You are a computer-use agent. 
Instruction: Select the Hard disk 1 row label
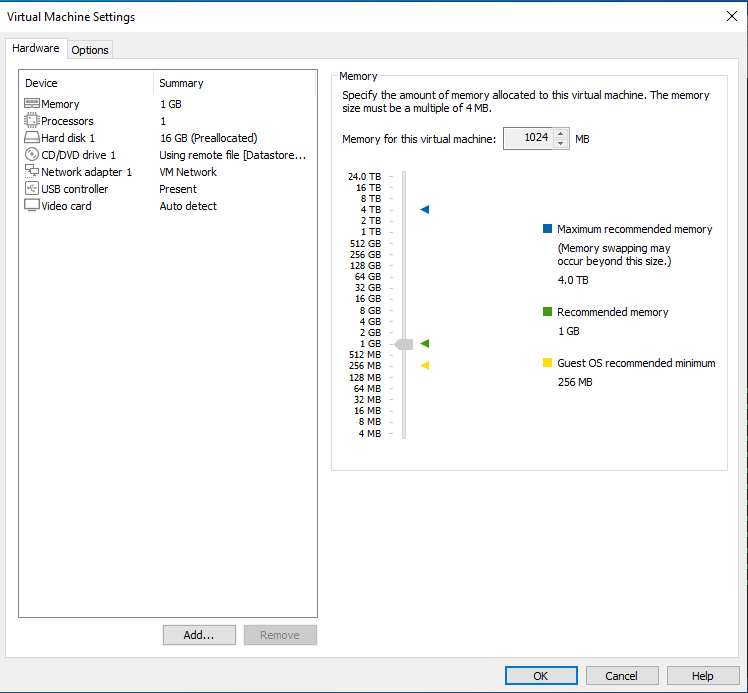tap(68, 138)
